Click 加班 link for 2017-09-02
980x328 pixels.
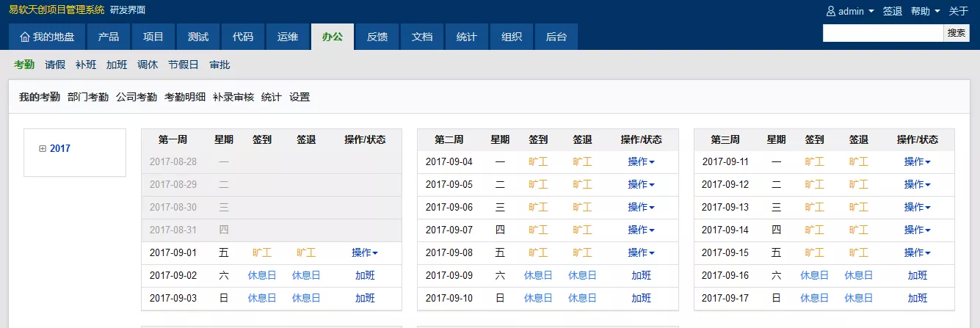pyautogui.click(x=365, y=276)
